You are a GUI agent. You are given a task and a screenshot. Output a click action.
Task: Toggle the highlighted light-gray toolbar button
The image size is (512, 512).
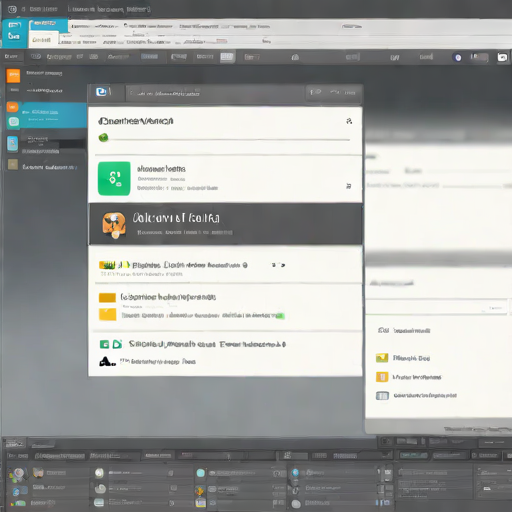point(227,57)
